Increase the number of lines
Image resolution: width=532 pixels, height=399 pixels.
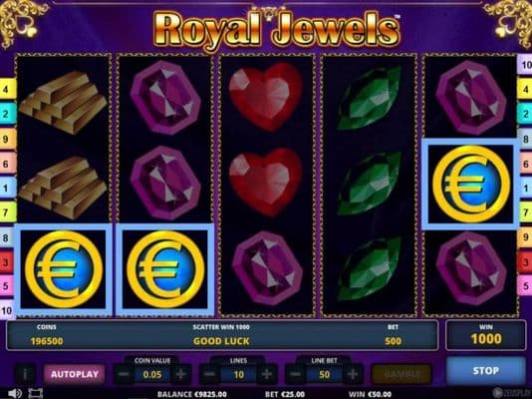[x=267, y=374]
